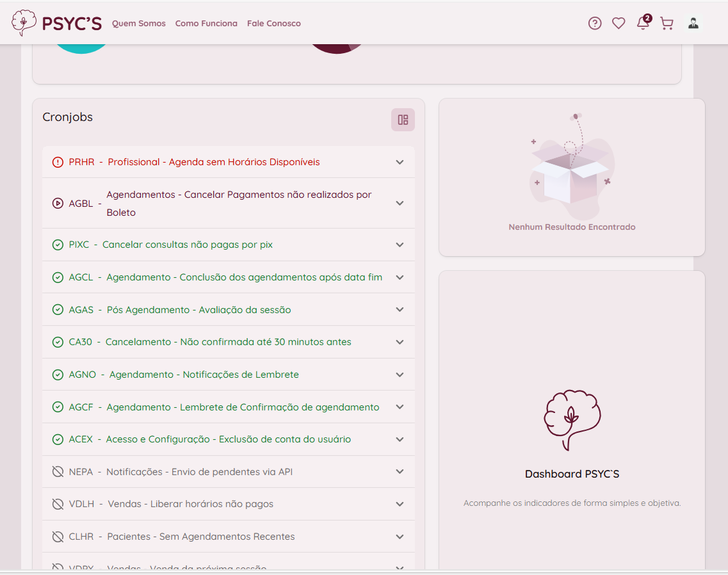Screen dimensions: 728x575
Task: Expand the CA30 Cancelamento chevron
Action: [400, 342]
